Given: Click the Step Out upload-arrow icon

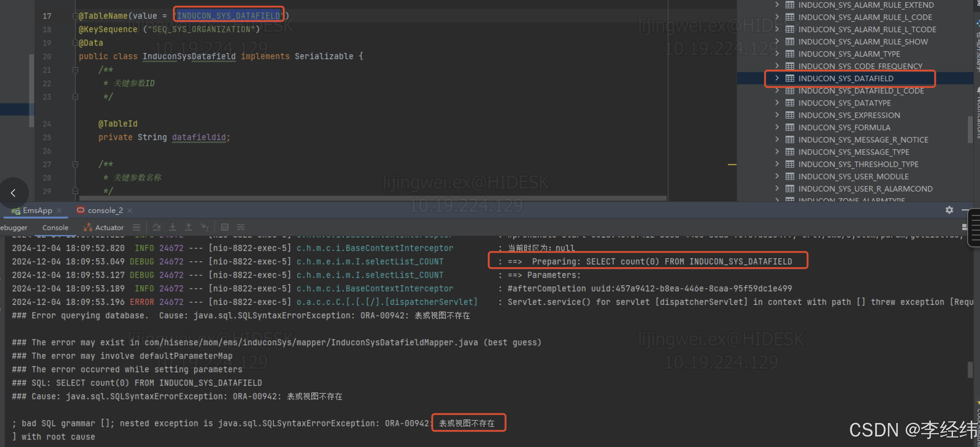Looking at the screenshot, I should coord(188,227).
